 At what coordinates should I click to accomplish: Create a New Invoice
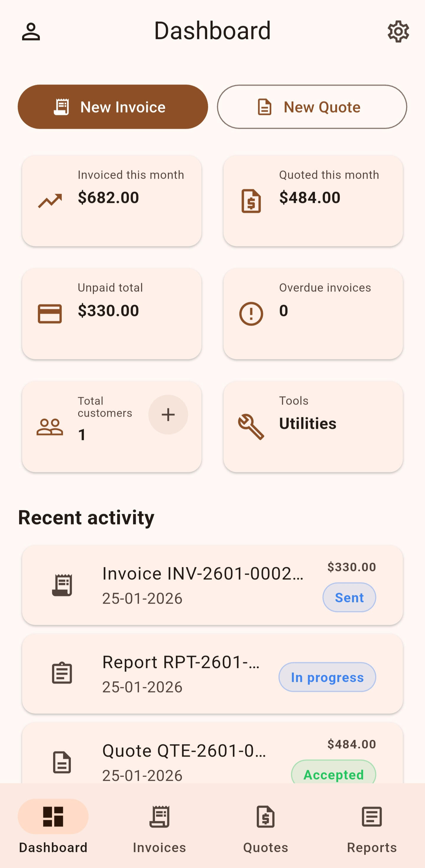(x=113, y=107)
